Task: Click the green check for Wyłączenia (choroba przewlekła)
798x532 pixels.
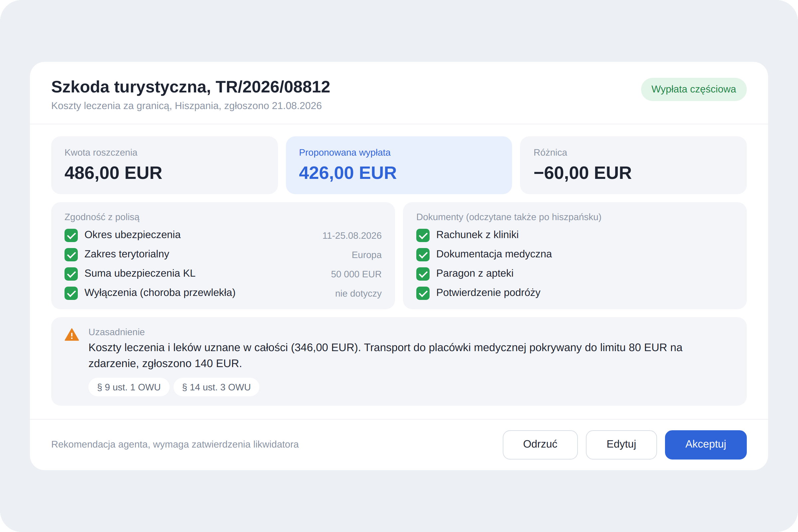Action: pyautogui.click(x=71, y=294)
